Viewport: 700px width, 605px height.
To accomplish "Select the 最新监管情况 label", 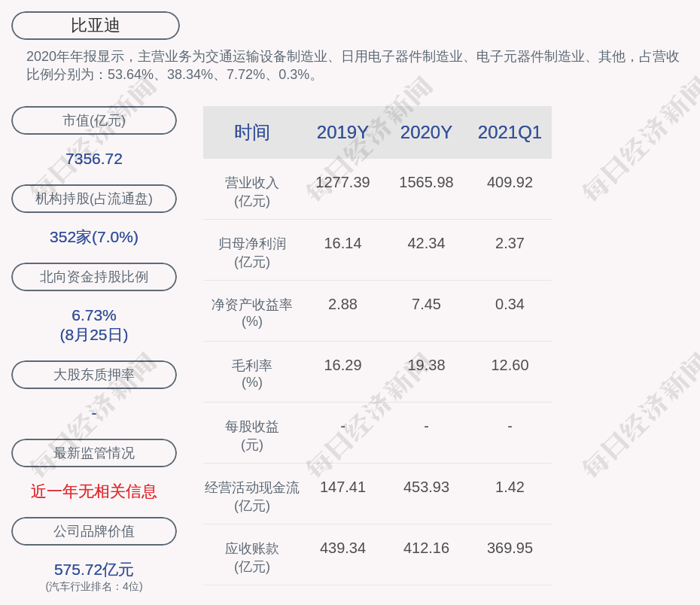I will click(94, 453).
